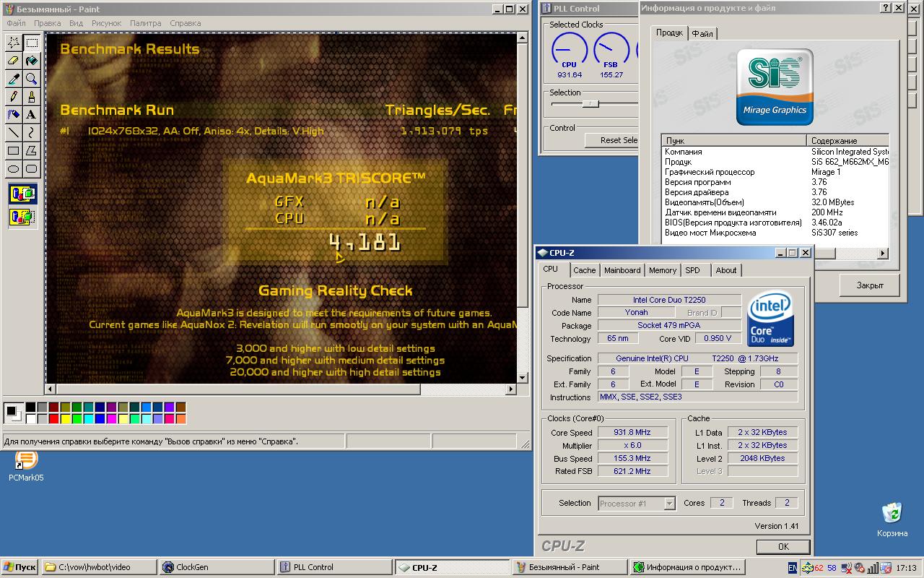Click the CPU clock gauge in PLL Control
Viewport: 924px width, 578px height.
(x=570, y=51)
